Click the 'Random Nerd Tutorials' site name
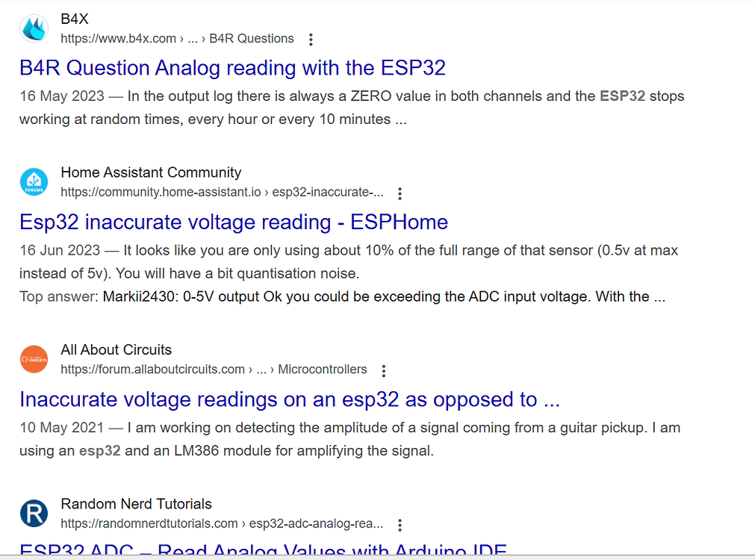This screenshot has height=560, width=755. tap(136, 504)
